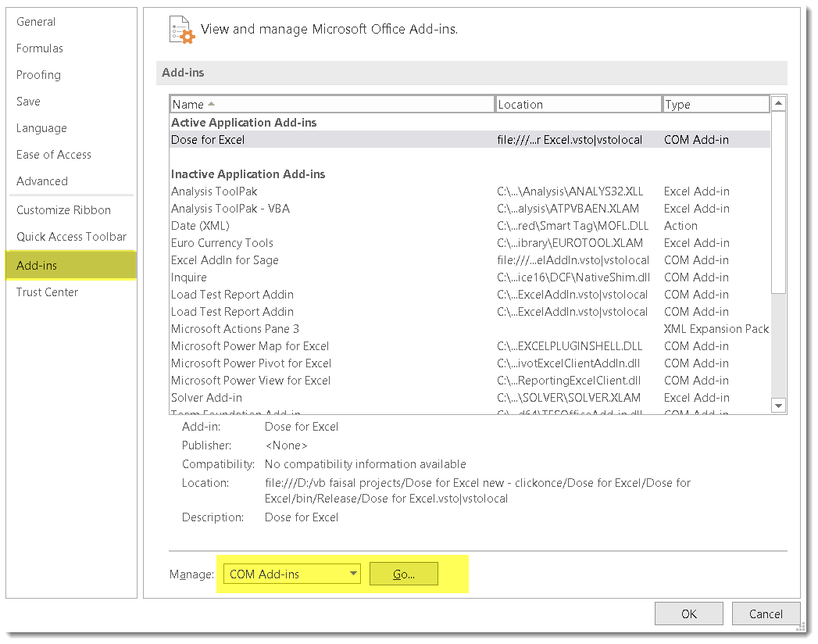This screenshot has width=818, height=644.
Task: Select the Add-ins category
Action: (71, 266)
